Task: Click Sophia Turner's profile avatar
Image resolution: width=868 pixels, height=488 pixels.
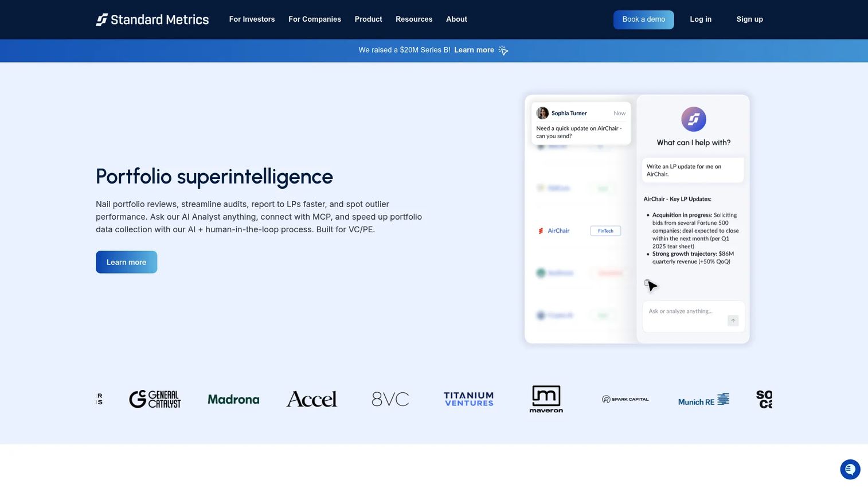Action: (542, 113)
